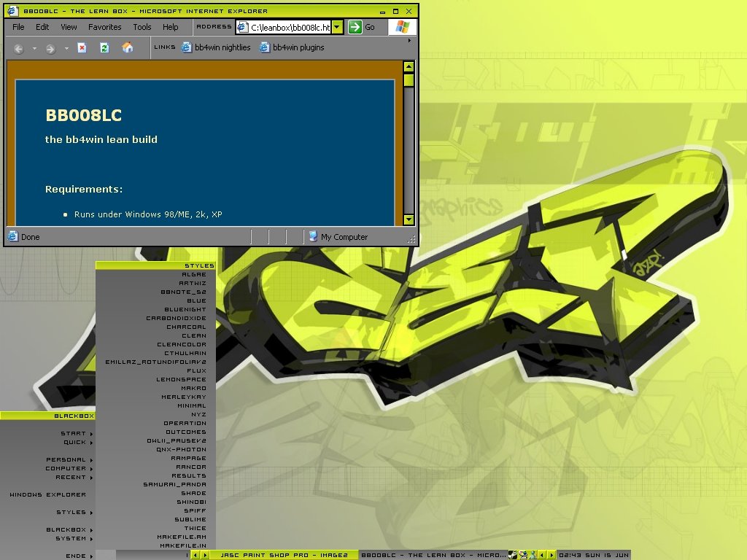Click the Back arrow in Internet Explorer
Viewport: 747px width, 560px height.
point(18,48)
